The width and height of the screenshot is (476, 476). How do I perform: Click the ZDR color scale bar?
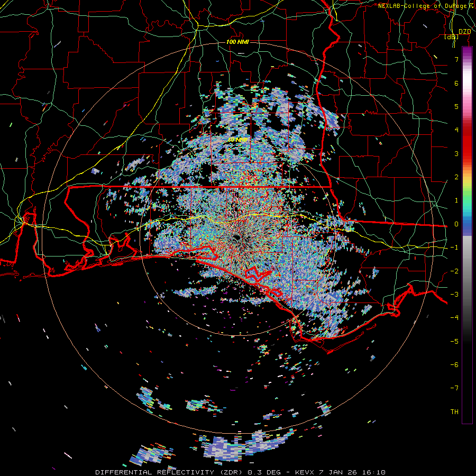pos(467,235)
